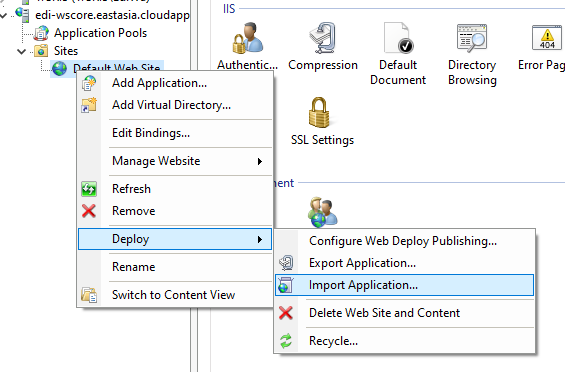Click the Export Application package icon
This screenshot has height=372, width=565.
click(286, 263)
